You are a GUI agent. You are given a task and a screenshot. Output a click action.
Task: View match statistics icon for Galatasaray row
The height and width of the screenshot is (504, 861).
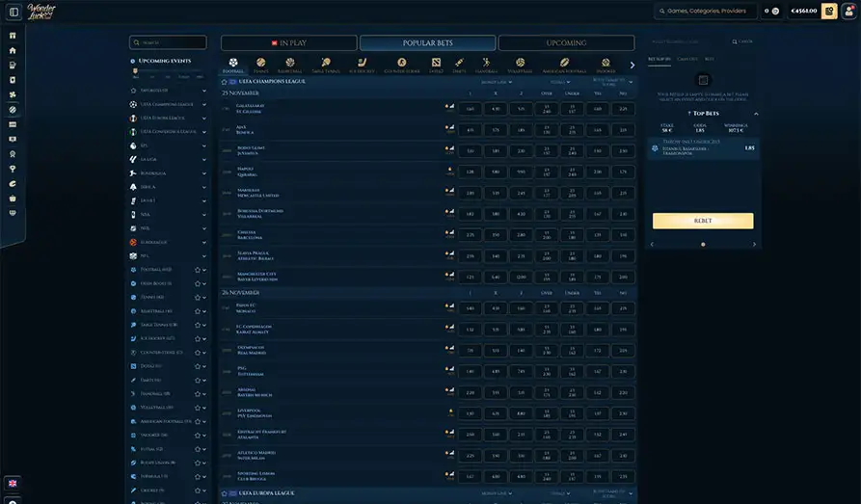click(452, 106)
